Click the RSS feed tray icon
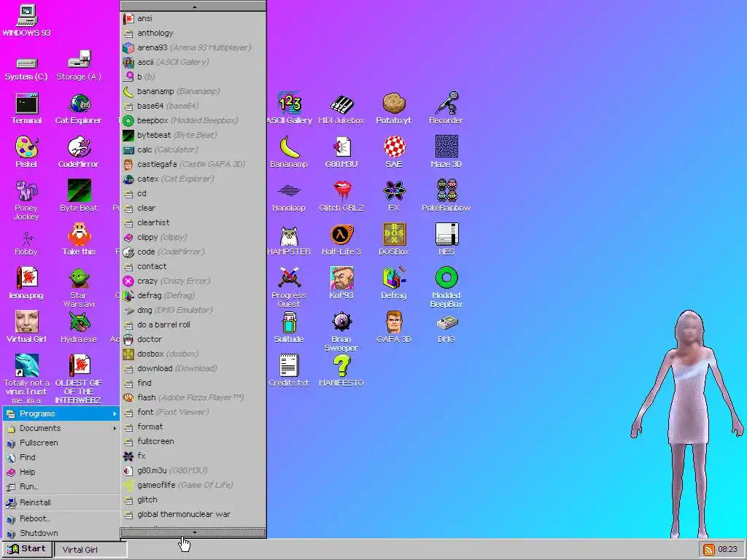The image size is (747, 560). click(x=708, y=550)
